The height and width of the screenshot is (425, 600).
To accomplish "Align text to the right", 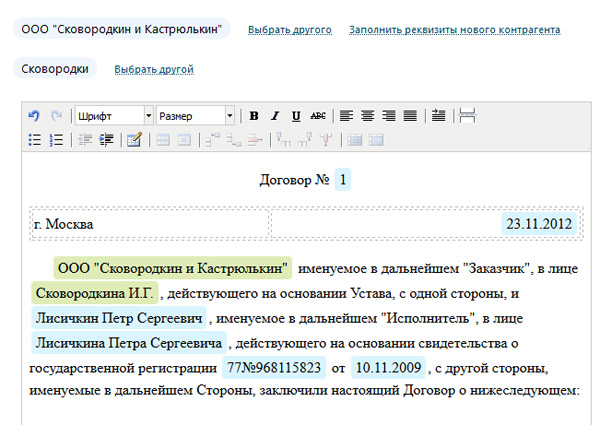I will tap(389, 116).
